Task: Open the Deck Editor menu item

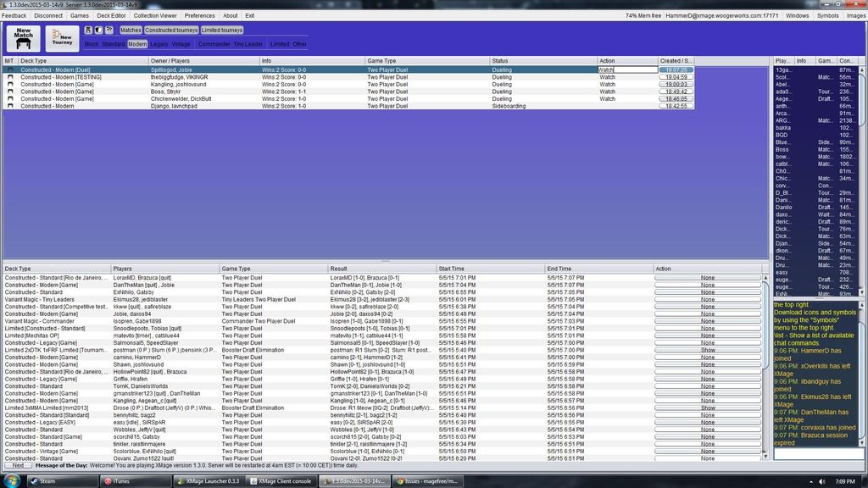Action: click(x=109, y=15)
